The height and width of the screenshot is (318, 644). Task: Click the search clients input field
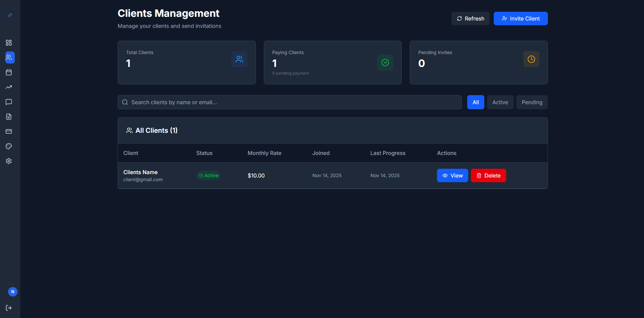coord(289,102)
